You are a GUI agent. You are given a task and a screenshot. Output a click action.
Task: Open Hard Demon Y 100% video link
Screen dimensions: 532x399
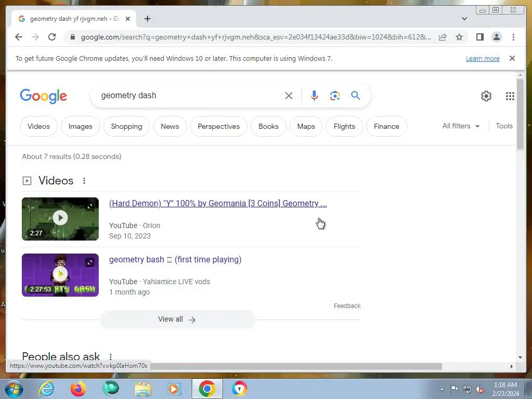click(x=218, y=203)
